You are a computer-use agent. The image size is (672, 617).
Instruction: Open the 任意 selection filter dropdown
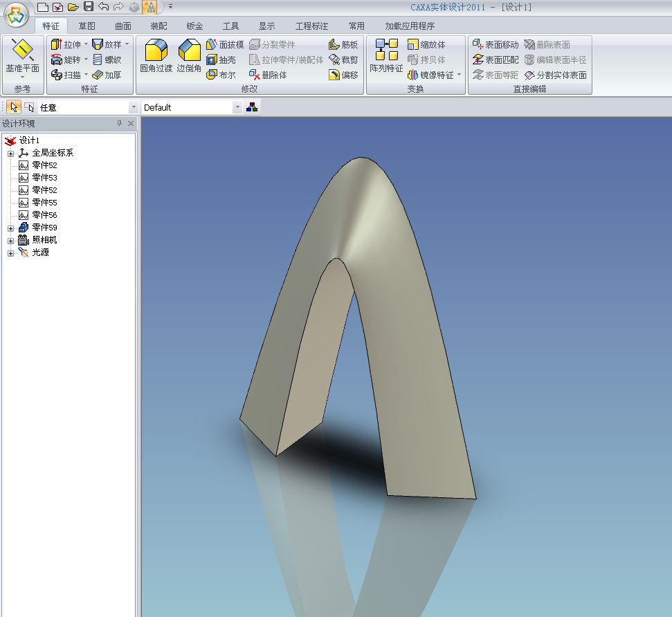click(134, 108)
